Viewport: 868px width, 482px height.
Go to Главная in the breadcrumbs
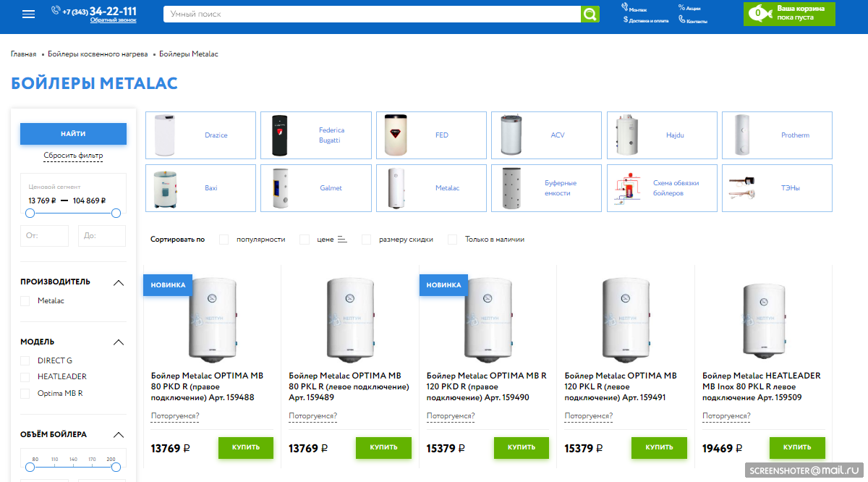[x=23, y=54]
